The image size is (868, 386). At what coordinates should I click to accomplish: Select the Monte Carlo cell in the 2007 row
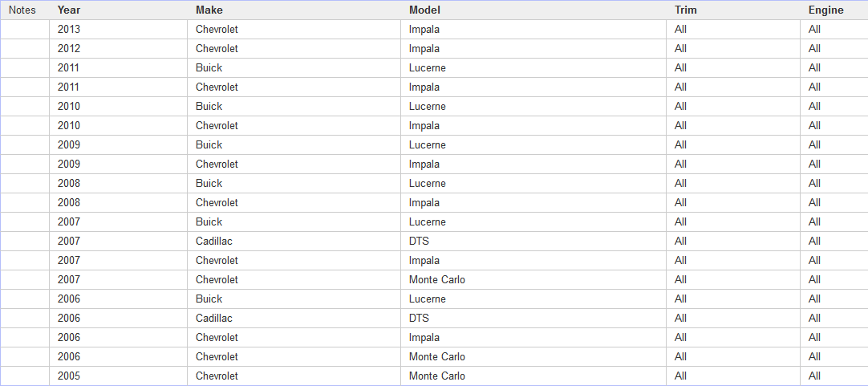click(x=533, y=280)
